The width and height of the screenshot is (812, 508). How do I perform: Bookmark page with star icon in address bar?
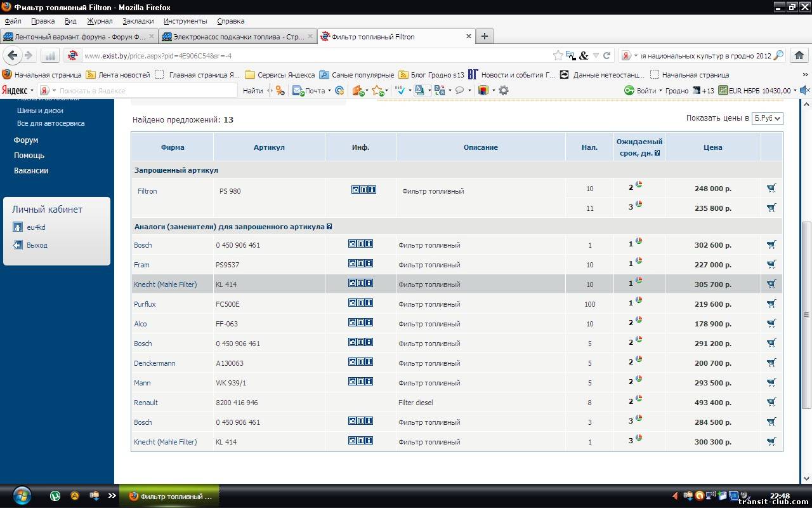558,56
